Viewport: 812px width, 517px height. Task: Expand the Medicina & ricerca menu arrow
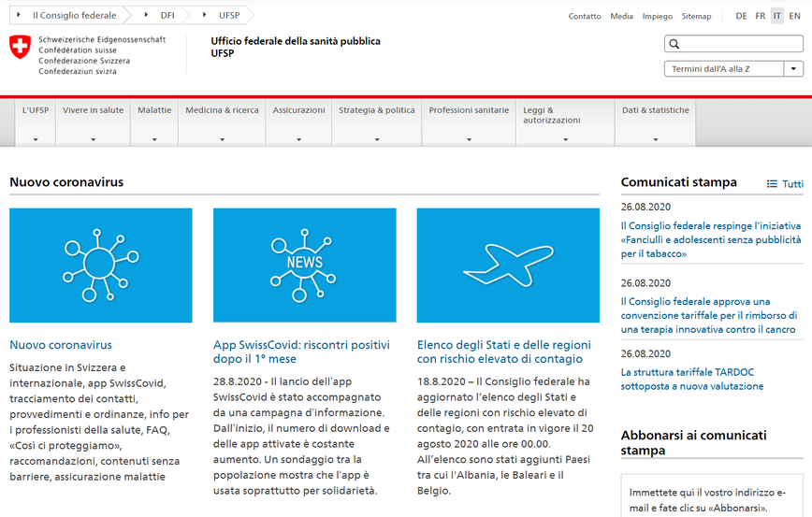pyautogui.click(x=222, y=139)
